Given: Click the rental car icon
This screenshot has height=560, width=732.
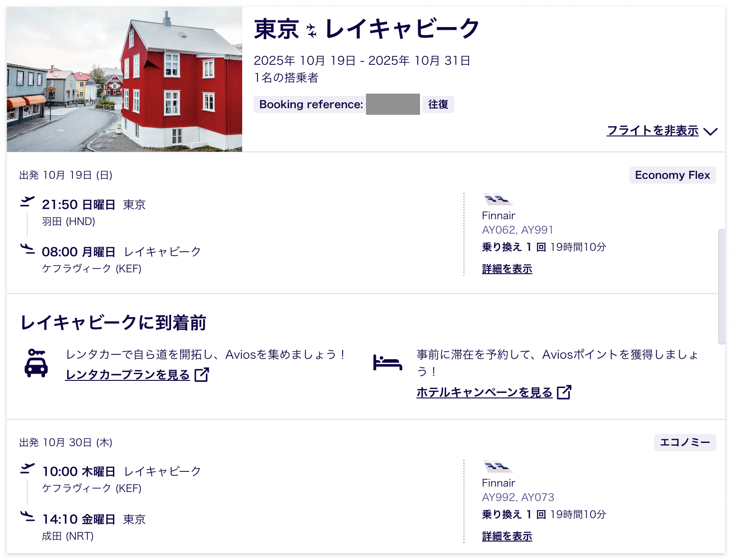Looking at the screenshot, I should click(36, 363).
